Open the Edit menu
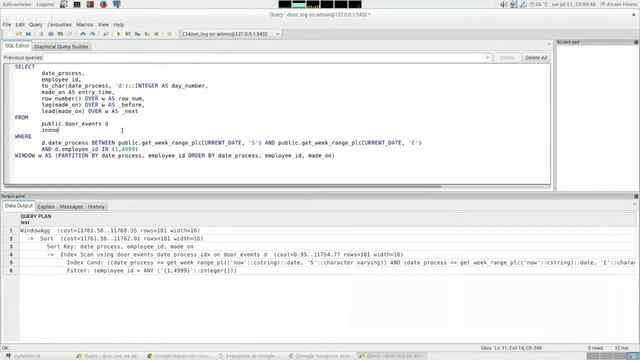The height and width of the screenshot is (360, 640). [x=20, y=24]
